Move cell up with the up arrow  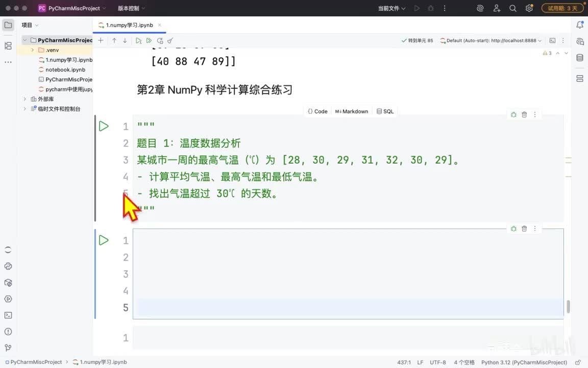114,40
